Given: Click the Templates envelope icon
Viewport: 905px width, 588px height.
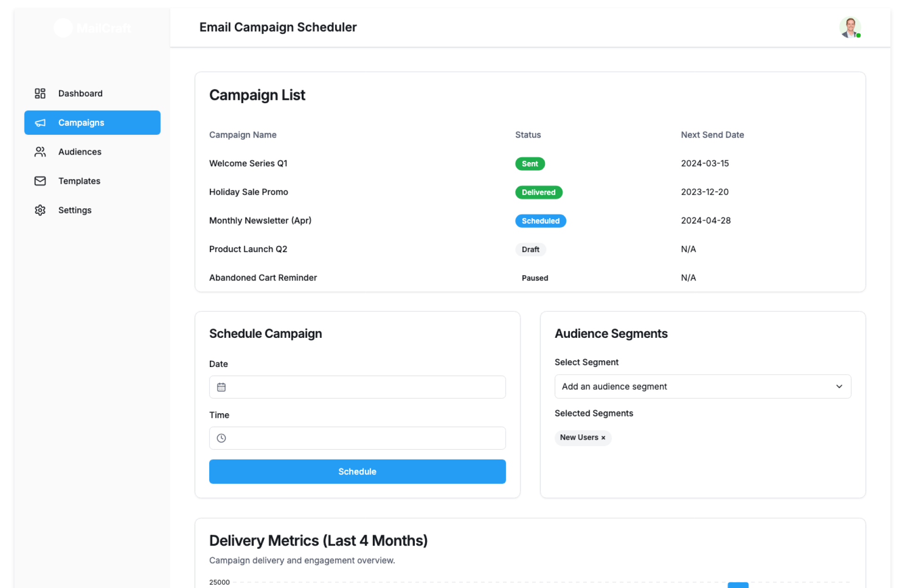Looking at the screenshot, I should point(40,181).
